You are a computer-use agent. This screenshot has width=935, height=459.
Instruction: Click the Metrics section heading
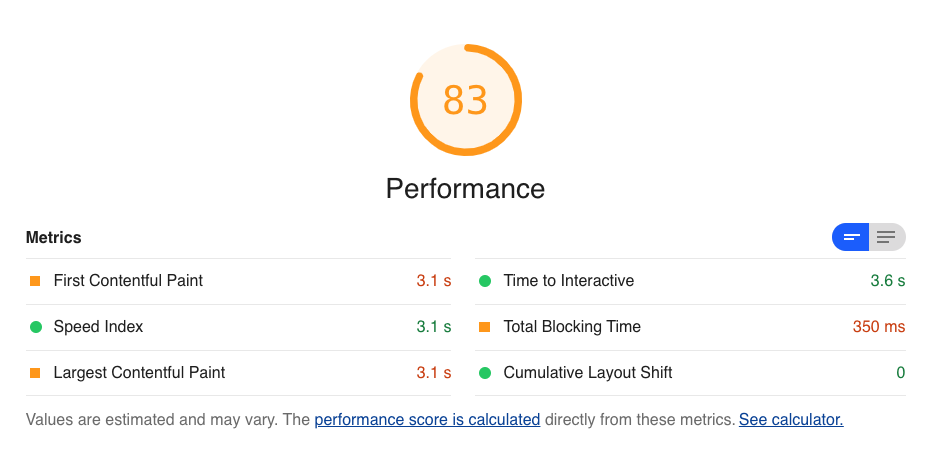tap(54, 237)
